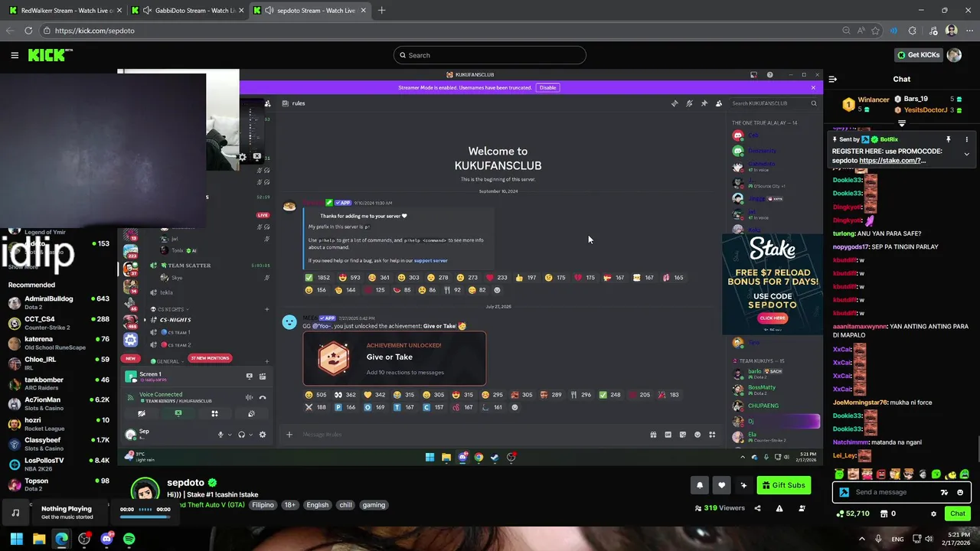Viewport: 980px width, 551px height.
Task: Collapse the chat panel
Action: click(833, 79)
